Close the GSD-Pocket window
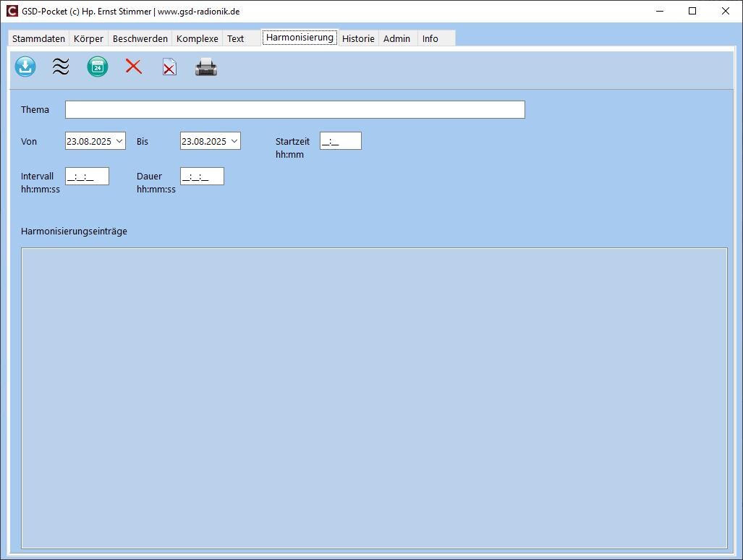 [x=726, y=11]
